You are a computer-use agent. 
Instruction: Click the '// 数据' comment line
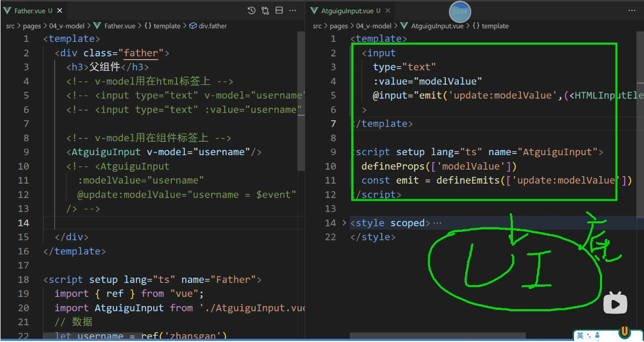click(74, 322)
